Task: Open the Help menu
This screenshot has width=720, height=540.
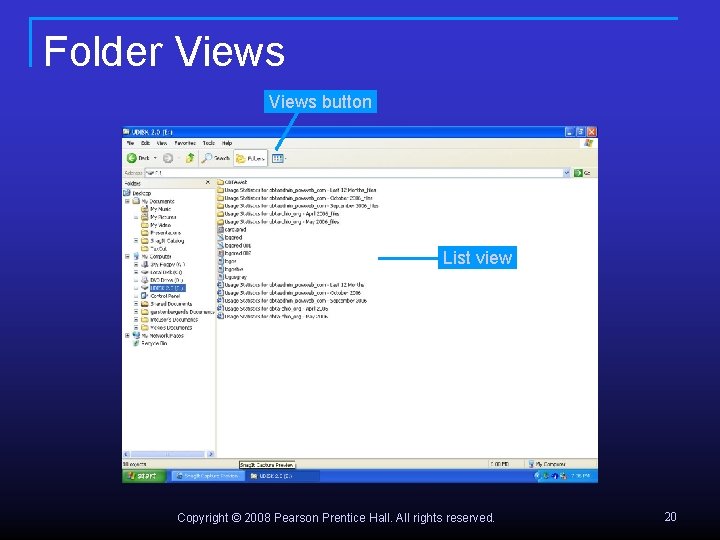Action: coord(227,143)
